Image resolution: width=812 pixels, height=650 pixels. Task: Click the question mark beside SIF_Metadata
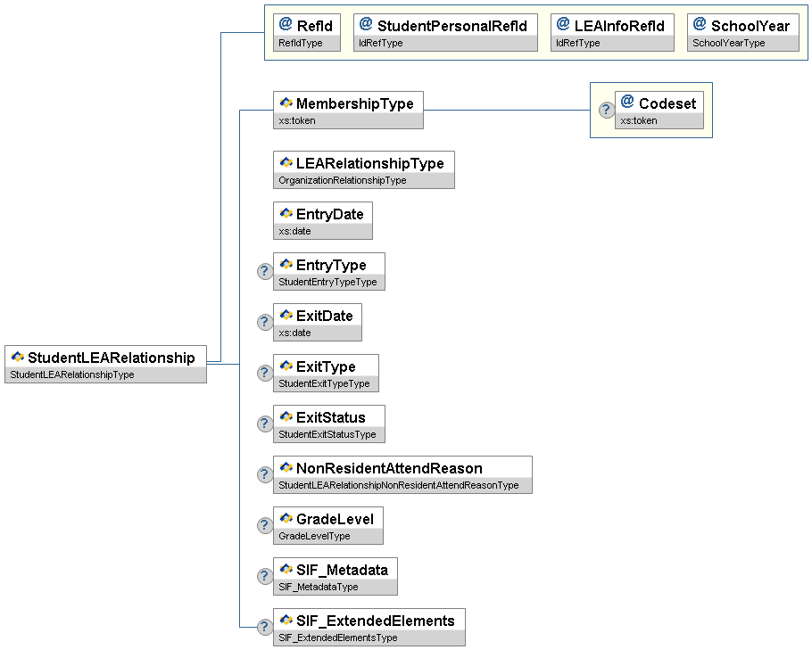pyautogui.click(x=265, y=577)
